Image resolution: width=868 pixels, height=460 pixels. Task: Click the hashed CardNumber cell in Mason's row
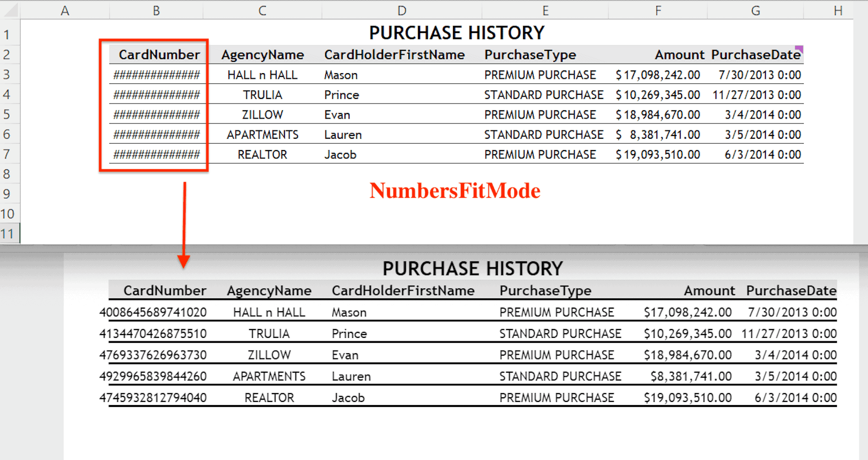(157, 75)
